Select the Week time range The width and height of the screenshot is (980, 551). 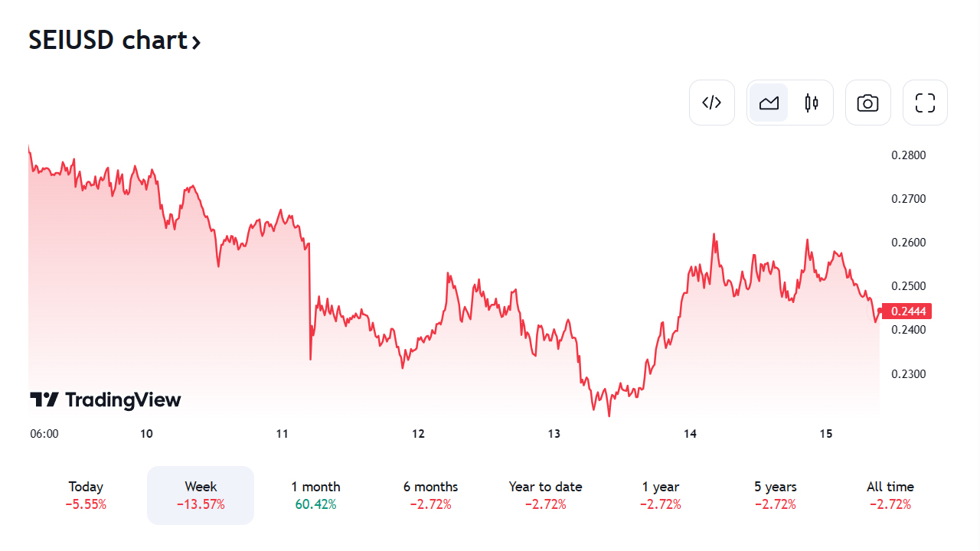pos(201,495)
